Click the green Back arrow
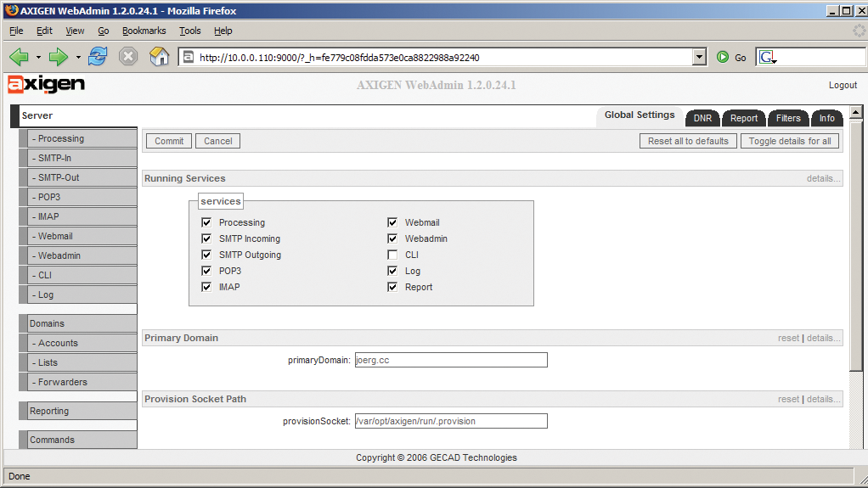The image size is (868, 488). tap(20, 56)
